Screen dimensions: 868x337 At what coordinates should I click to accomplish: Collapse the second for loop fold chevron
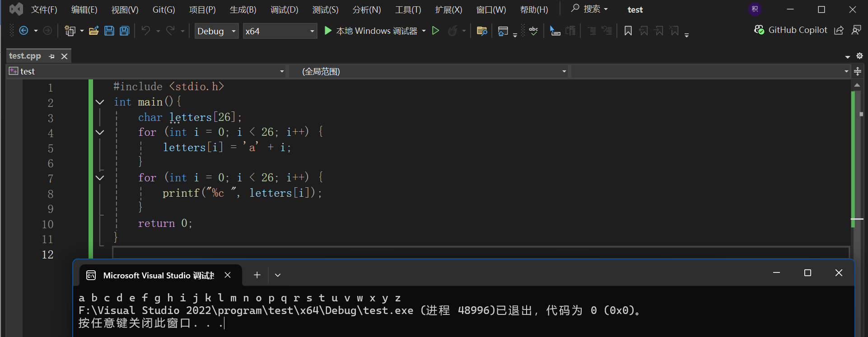click(100, 178)
